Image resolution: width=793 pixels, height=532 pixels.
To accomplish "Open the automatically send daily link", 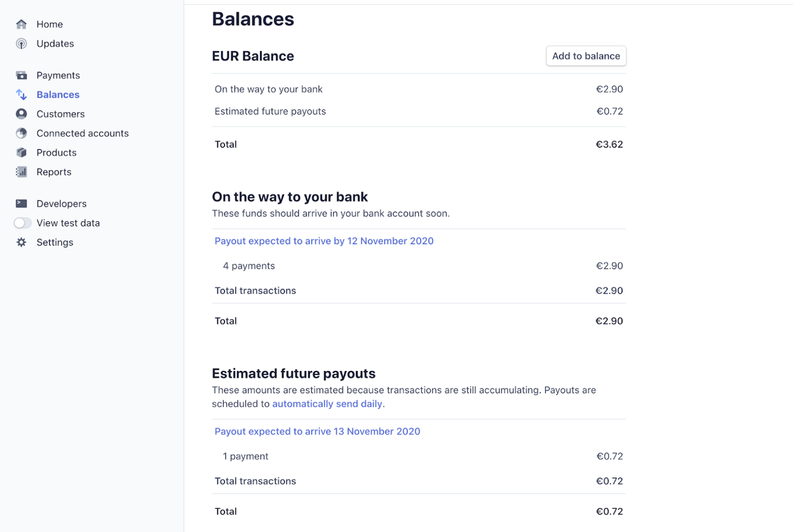I will 327,404.
